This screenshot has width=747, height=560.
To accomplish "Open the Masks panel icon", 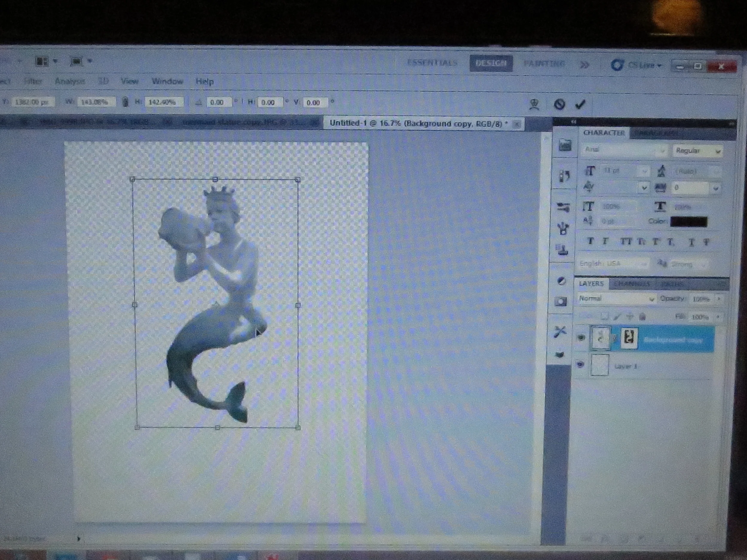I will click(561, 301).
